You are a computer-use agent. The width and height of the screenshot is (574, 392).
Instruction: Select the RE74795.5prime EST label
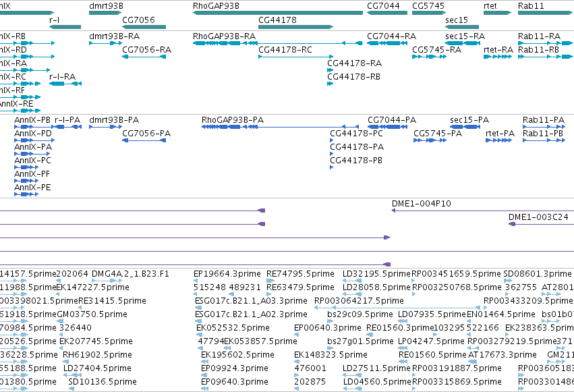pos(301,274)
